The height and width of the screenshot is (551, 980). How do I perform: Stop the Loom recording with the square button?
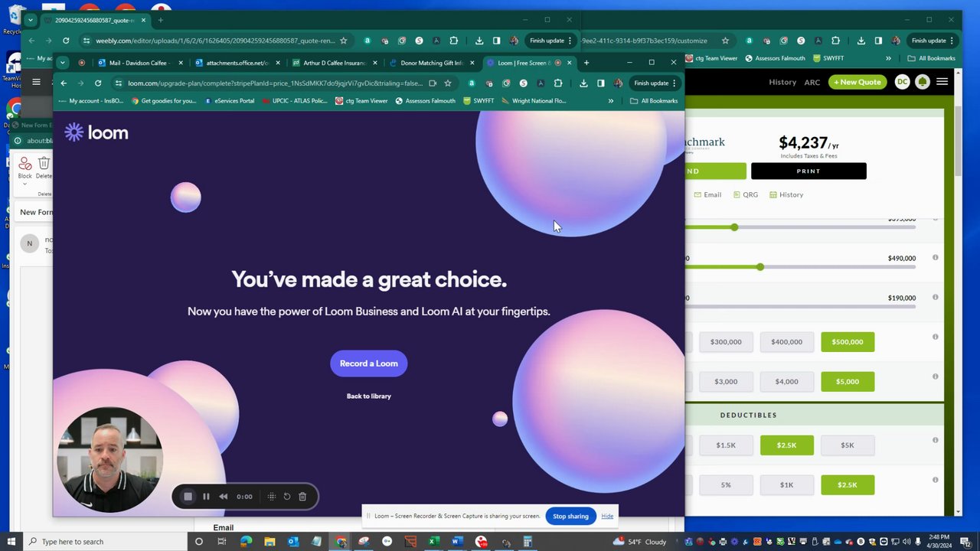tap(188, 497)
